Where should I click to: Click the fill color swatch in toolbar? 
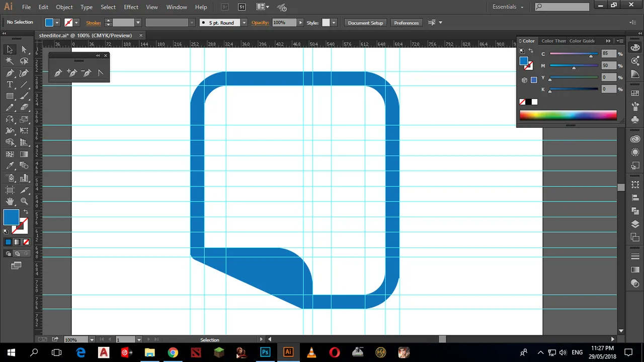pos(11,217)
